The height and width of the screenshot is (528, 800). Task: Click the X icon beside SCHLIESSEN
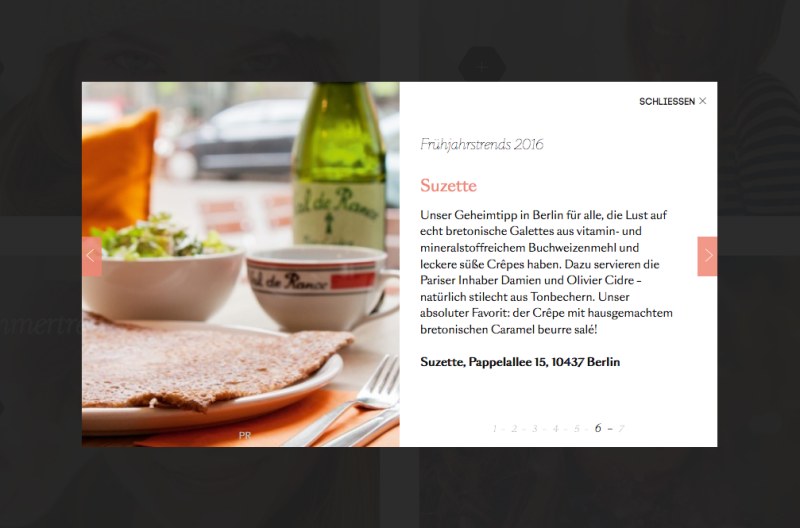(x=703, y=101)
